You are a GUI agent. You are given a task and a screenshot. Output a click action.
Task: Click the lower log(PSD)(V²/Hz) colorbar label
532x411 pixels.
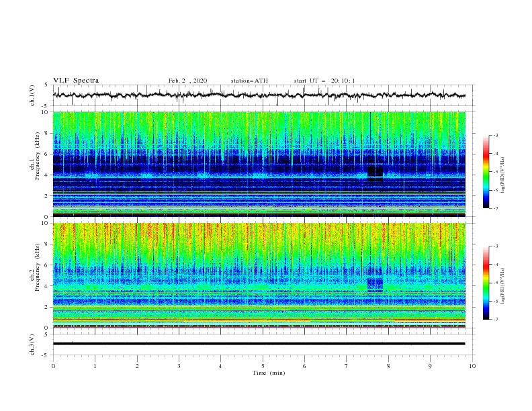point(503,285)
